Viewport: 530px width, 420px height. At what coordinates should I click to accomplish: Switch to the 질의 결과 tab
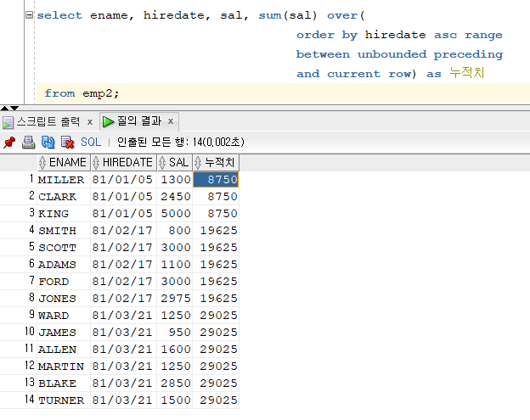139,120
